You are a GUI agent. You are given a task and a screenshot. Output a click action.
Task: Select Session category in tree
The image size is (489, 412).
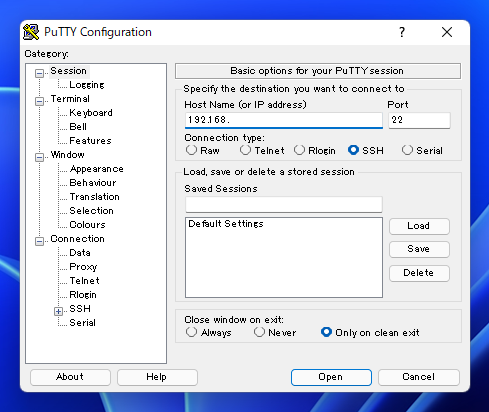pyautogui.click(x=68, y=71)
